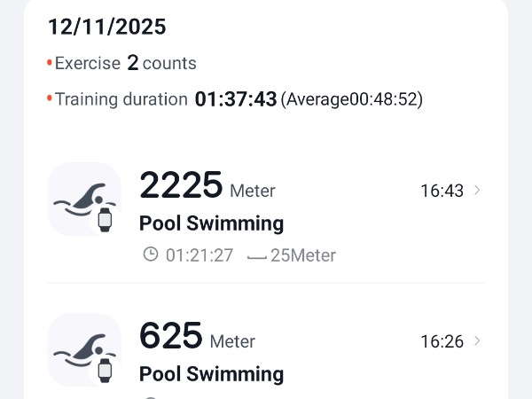
Task: Expand the 16:43 swim with its chevron
Action: coord(478,190)
